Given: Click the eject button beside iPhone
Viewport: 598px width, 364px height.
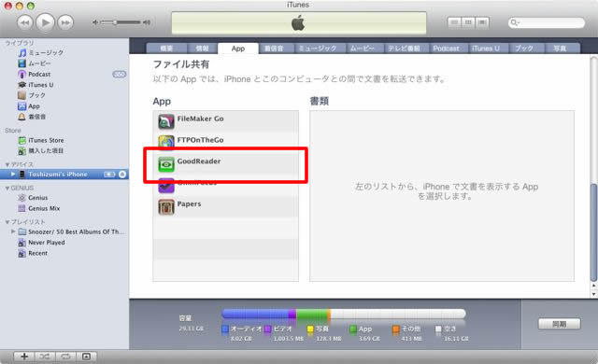Looking at the screenshot, I should tap(122, 174).
